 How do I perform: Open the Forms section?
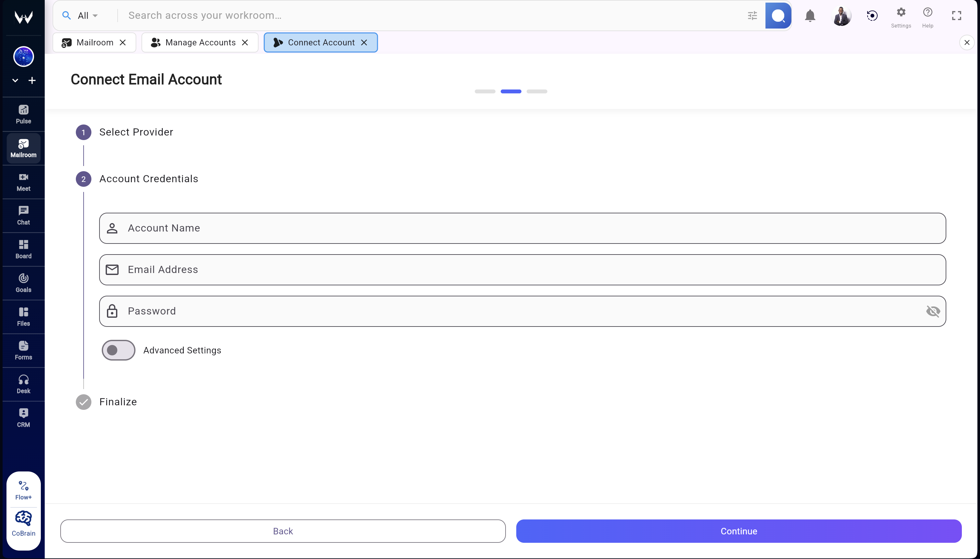coord(23,350)
